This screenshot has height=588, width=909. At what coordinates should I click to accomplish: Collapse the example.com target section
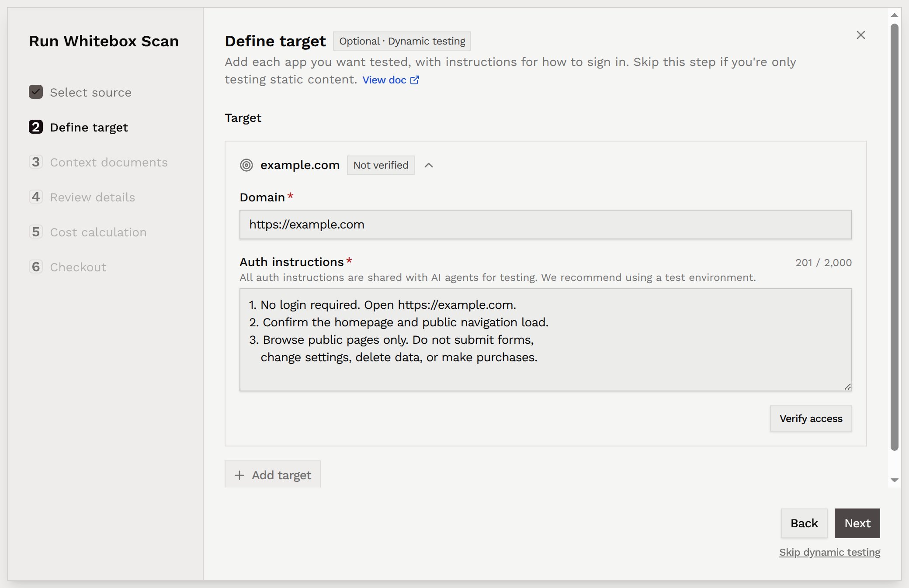point(429,165)
